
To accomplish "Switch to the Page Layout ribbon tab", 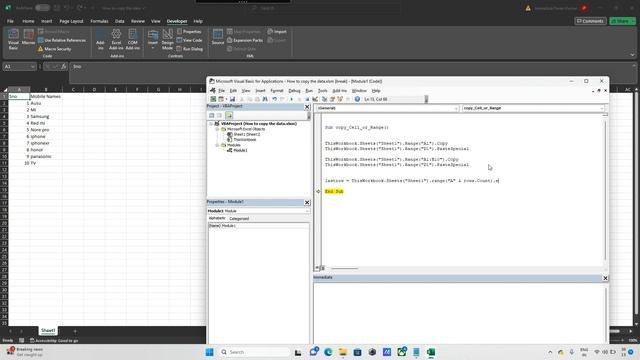I will (71, 21).
